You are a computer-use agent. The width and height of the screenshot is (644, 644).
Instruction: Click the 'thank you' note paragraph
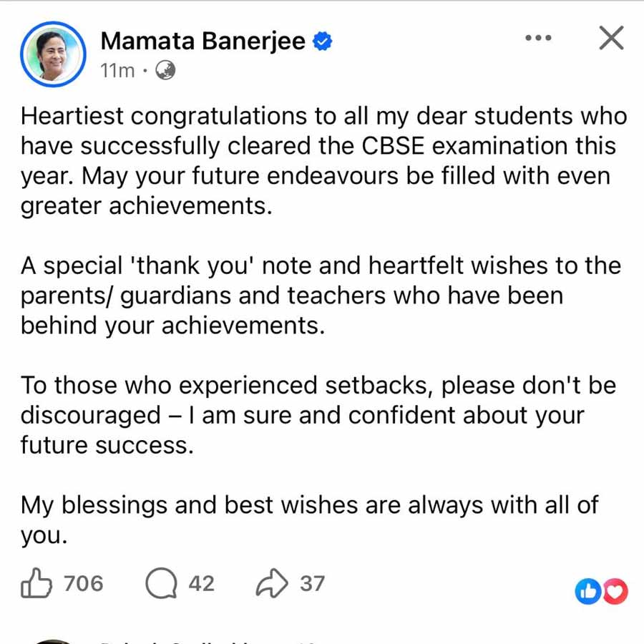[315, 296]
